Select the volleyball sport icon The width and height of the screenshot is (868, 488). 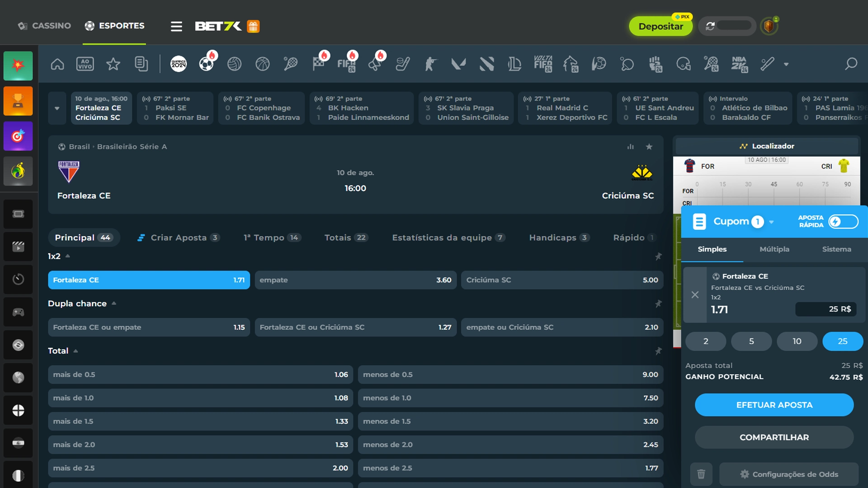point(234,64)
